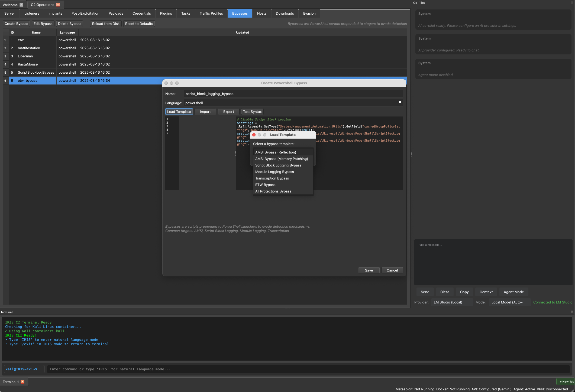Sort by the Updated column header
This screenshot has width=575, height=392.
(x=243, y=32)
